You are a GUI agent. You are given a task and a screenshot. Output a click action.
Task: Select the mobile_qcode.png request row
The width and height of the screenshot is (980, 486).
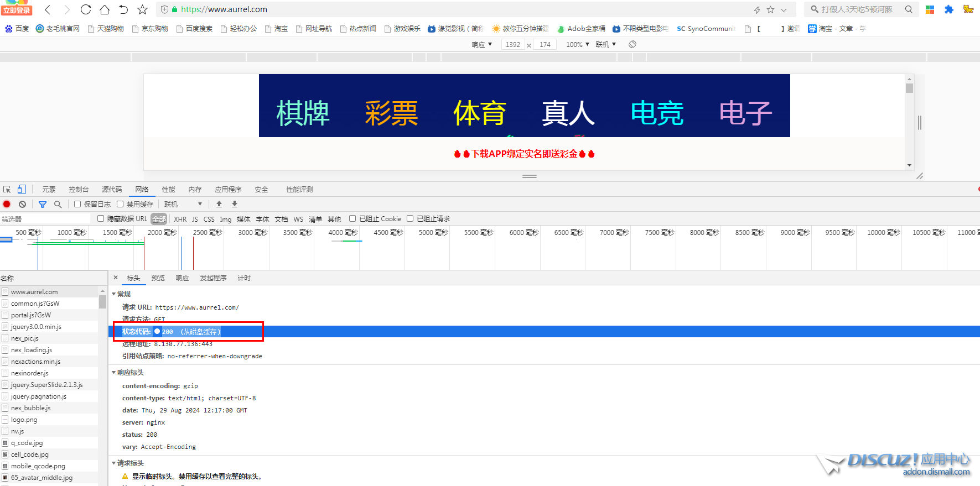(x=49, y=466)
